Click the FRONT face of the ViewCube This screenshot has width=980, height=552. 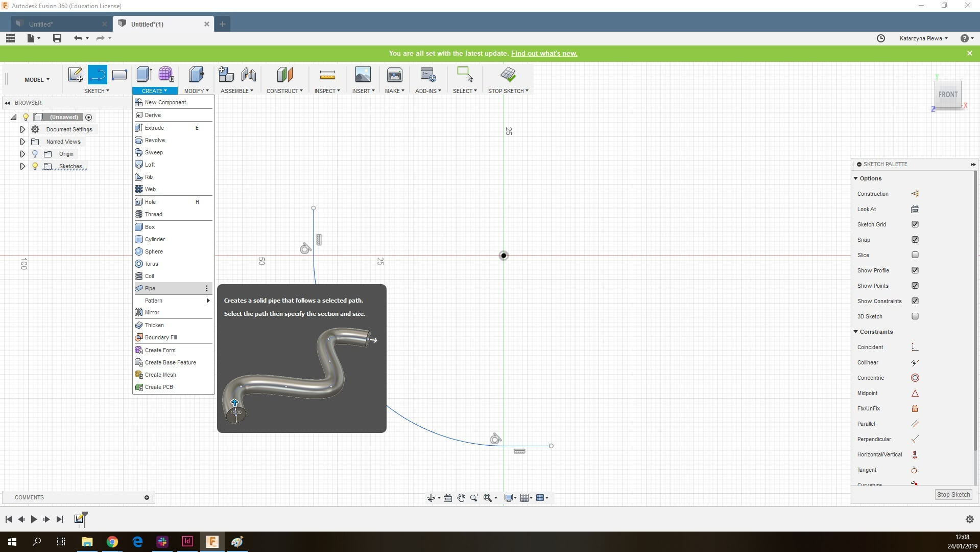point(948,95)
